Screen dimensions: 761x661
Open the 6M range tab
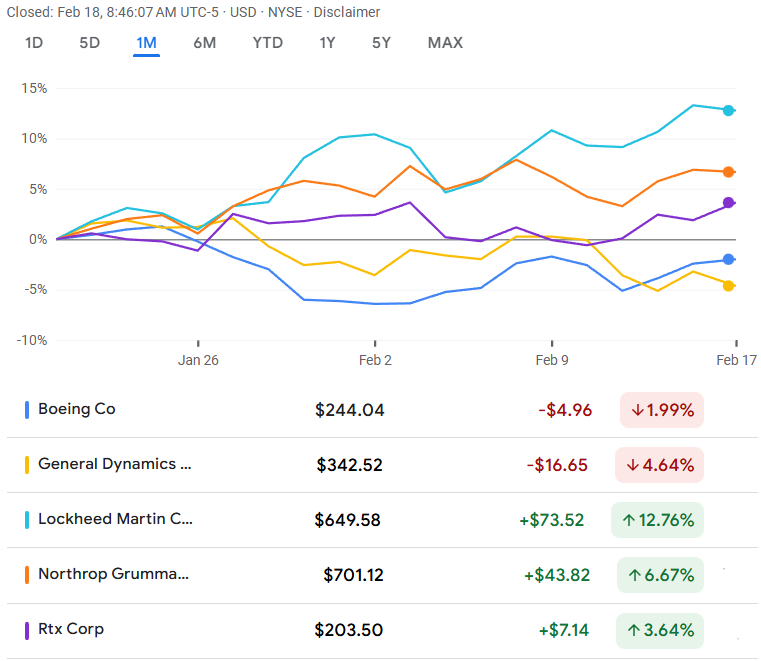204,43
